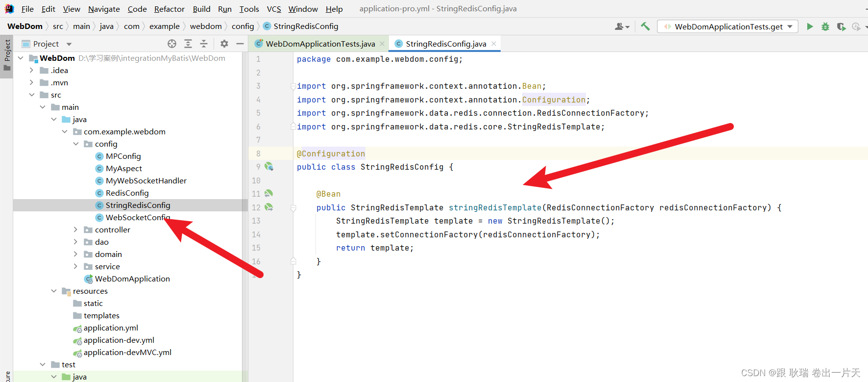This screenshot has width=868, height=382.
Task: Select MPConfig class in project tree
Action: tap(123, 156)
